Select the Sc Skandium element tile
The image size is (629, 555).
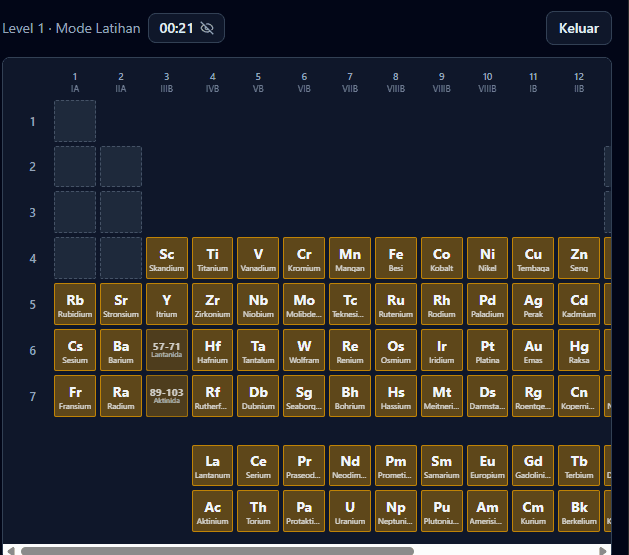tap(166, 258)
